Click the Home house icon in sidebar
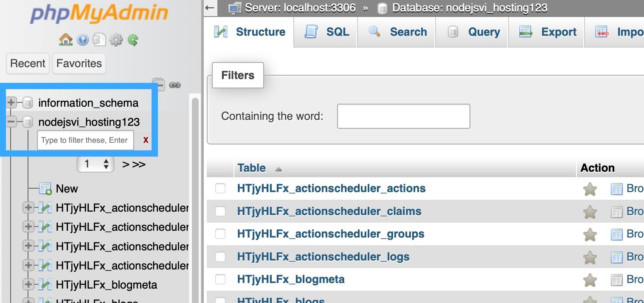Viewport: 644px width, 303px height. pos(66,40)
